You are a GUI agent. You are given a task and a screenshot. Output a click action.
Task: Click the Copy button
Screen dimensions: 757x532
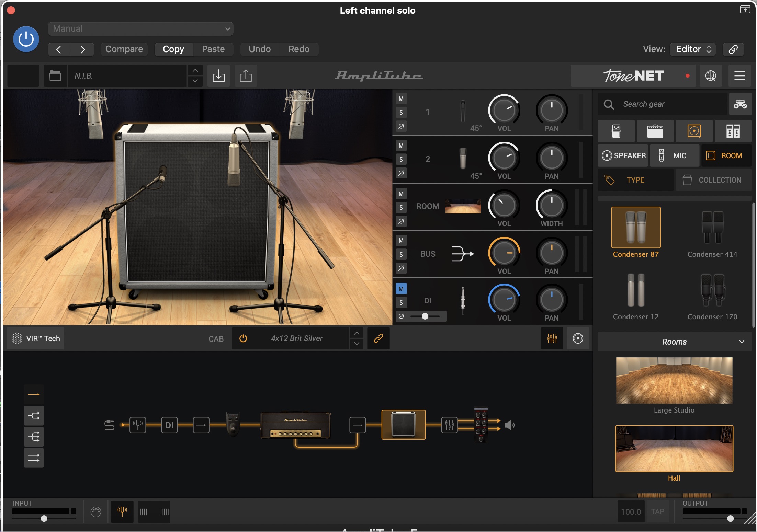tap(173, 49)
